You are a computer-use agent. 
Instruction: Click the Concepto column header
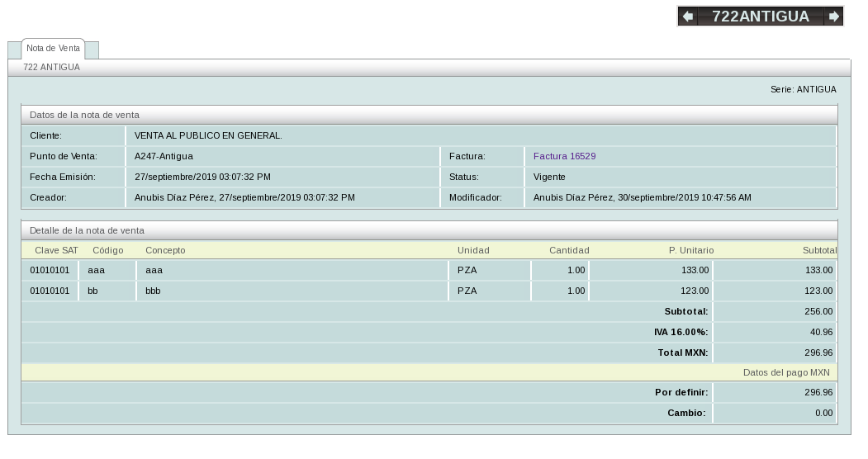point(165,250)
